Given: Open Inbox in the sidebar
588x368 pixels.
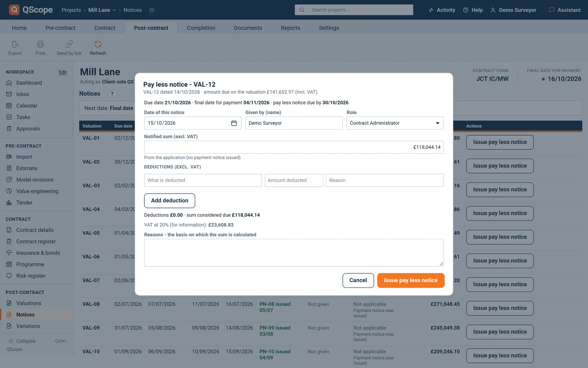Looking at the screenshot, I should tap(23, 94).
